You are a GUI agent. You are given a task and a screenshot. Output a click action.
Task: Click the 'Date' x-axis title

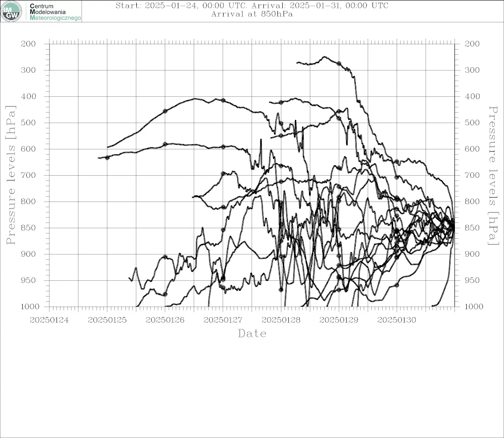(252, 333)
